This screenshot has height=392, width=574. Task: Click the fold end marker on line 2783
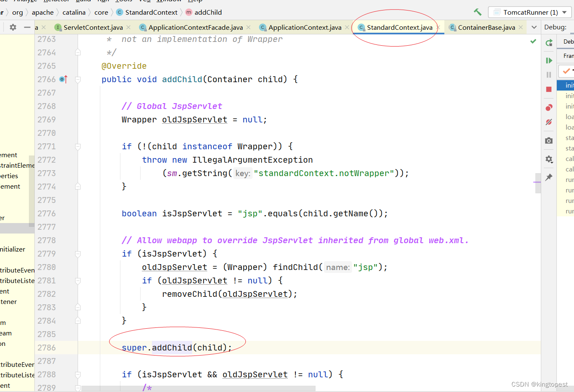tap(78, 307)
